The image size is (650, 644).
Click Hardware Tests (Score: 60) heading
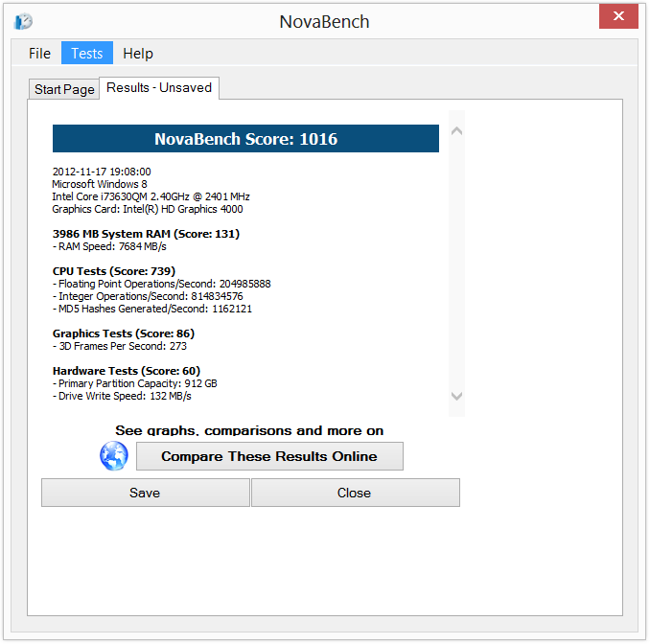click(127, 371)
